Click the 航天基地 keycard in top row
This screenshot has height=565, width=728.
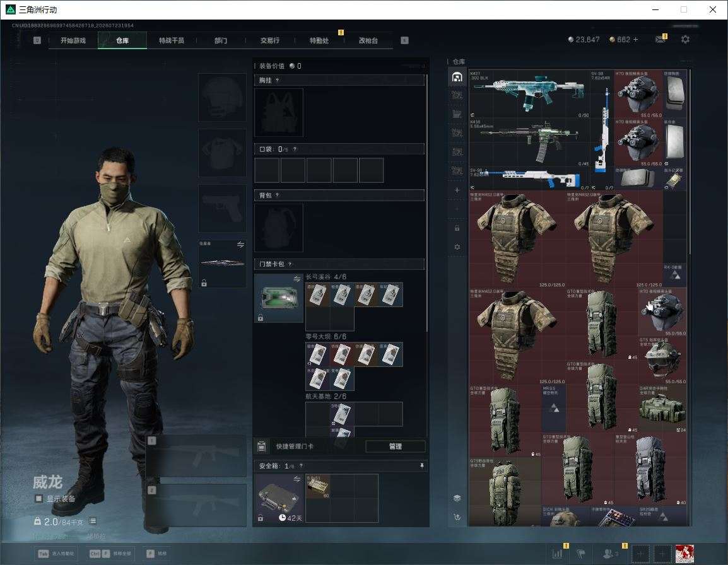click(x=342, y=414)
